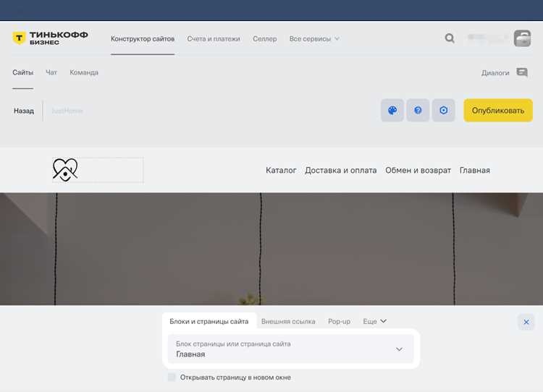Select the Team subtab

(x=84, y=72)
